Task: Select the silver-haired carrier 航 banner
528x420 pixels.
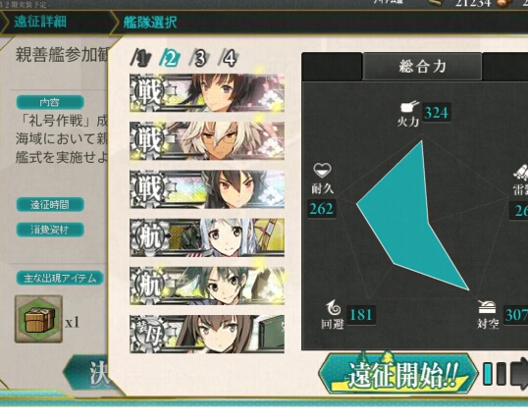Action: pos(207,237)
